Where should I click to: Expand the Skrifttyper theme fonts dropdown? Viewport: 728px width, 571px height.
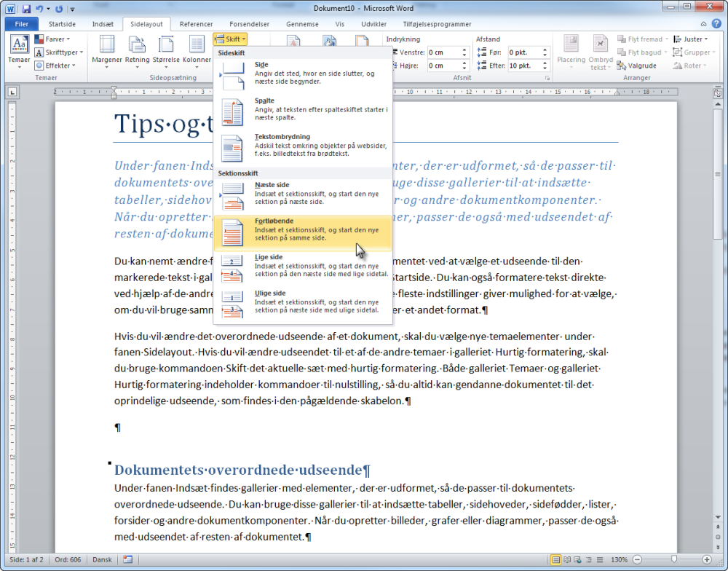(x=59, y=52)
